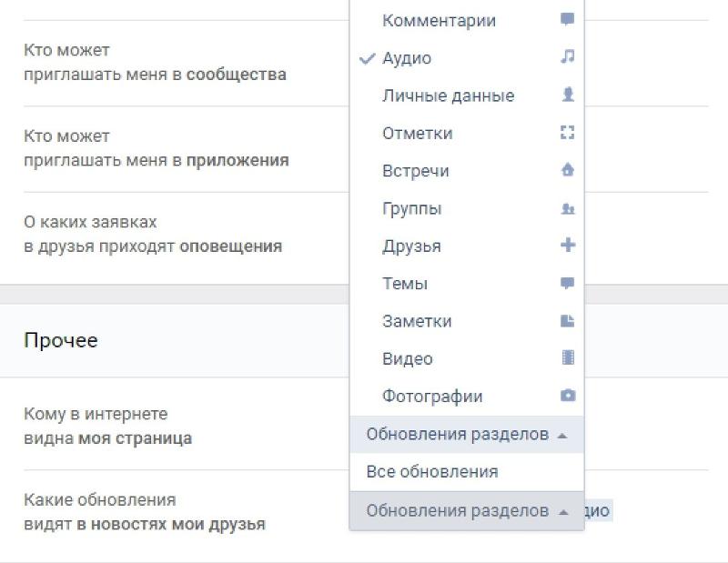Screen dimensions: 728x563
Task: Toggle the Фотографии option in list
Action: point(432,397)
